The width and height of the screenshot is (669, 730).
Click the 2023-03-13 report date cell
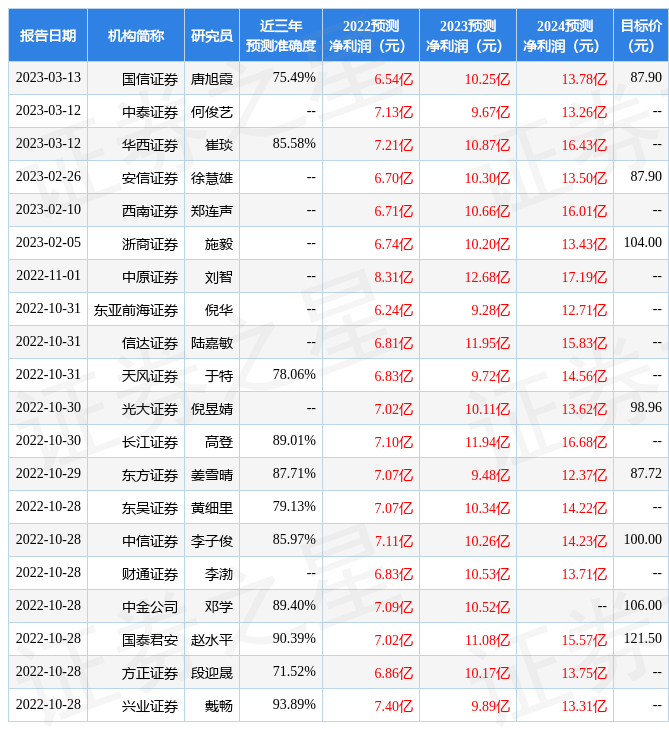(48, 78)
